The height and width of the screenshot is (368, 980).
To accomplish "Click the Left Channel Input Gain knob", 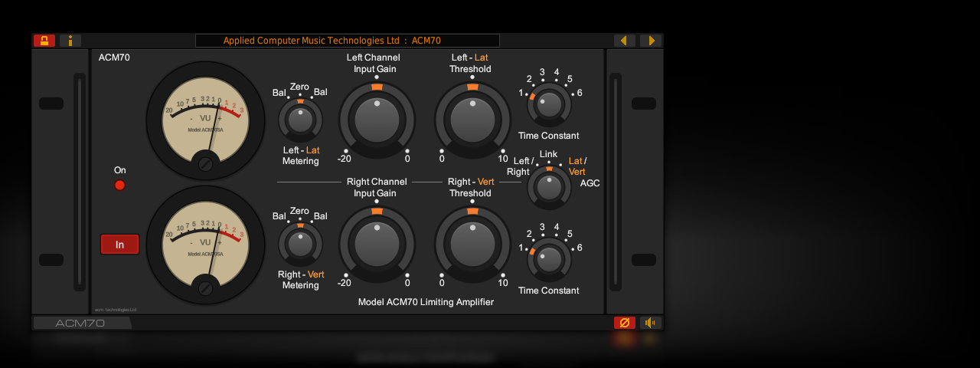I will (377, 120).
